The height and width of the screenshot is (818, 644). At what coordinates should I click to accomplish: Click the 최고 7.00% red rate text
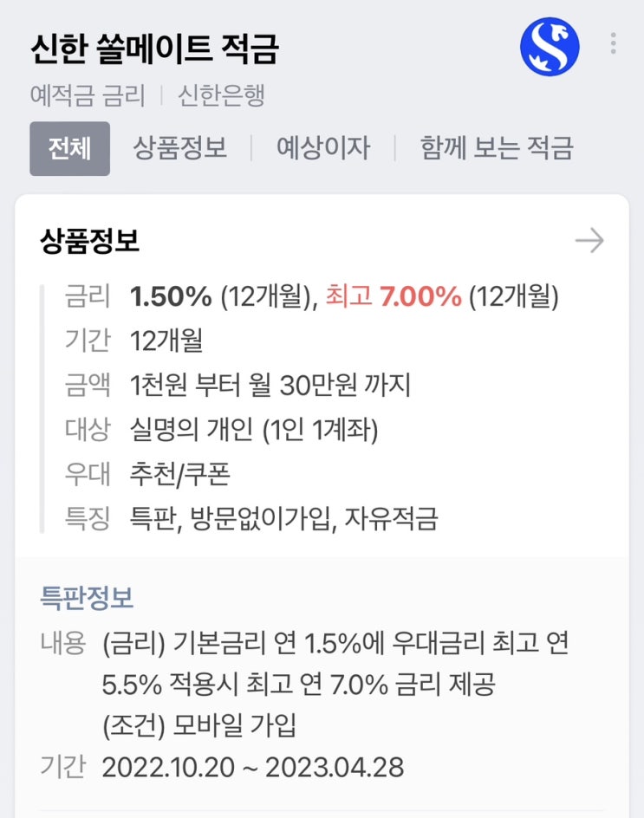(393, 297)
